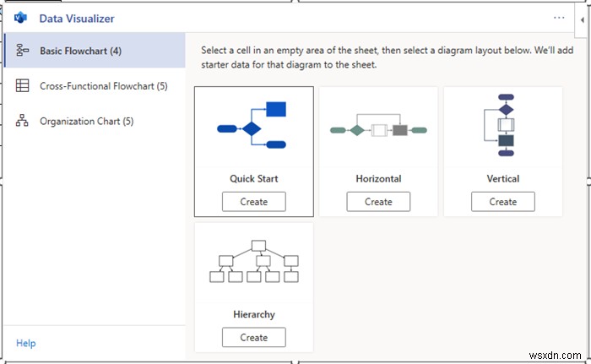Click the green Horizontal flowchart preview
Viewport: 591px width, 364px height.
378,126
